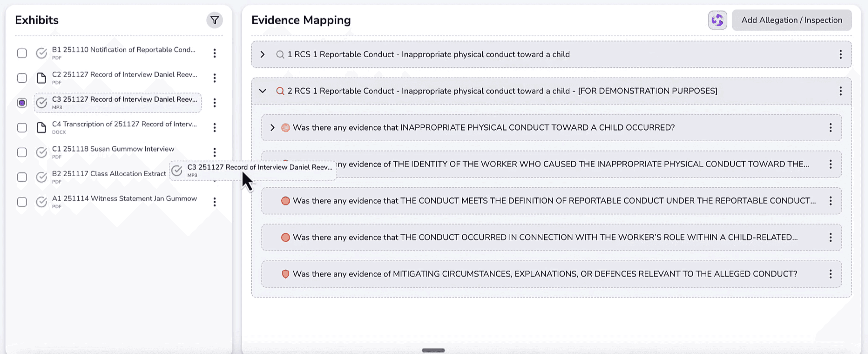Open the A1 Witness Statement Jan Gummow exhibit
868x354 pixels.
124,199
